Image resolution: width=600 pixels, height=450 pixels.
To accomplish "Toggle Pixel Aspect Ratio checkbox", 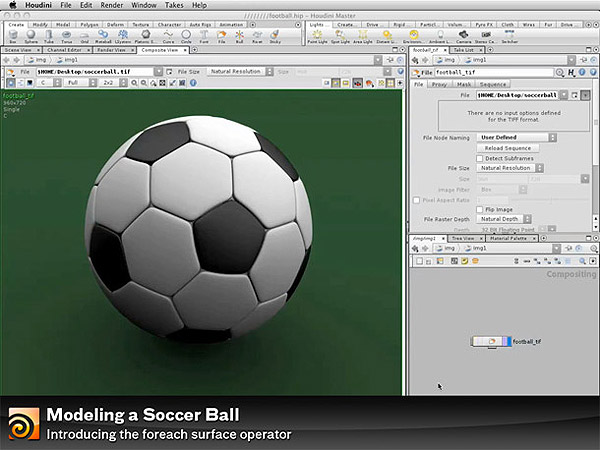I will 416,200.
